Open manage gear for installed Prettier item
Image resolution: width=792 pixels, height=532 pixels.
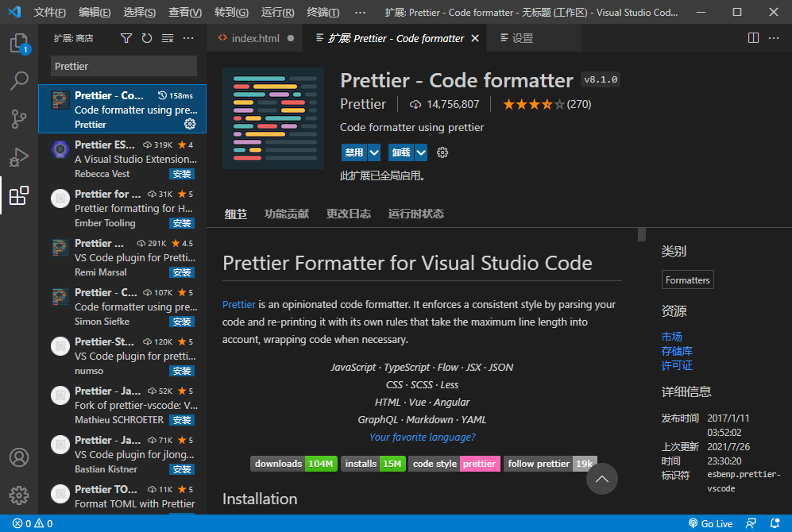(190, 124)
